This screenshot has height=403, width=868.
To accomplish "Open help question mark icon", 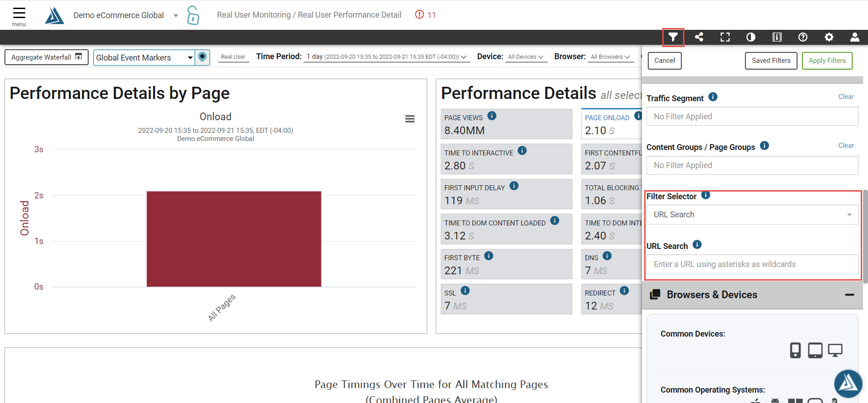I will click(x=803, y=37).
